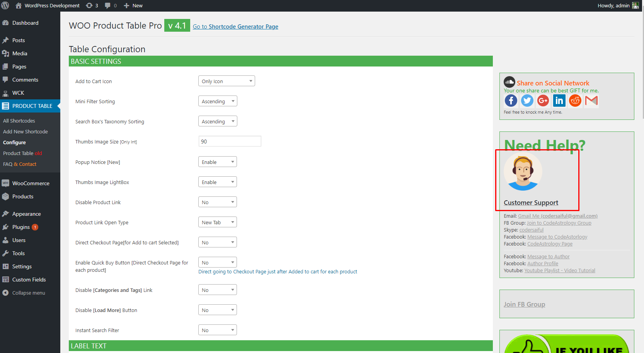Viewport: 644px width, 353px height.
Task: Open the Thumbs Image LightBox dropdown
Action: coord(218,182)
